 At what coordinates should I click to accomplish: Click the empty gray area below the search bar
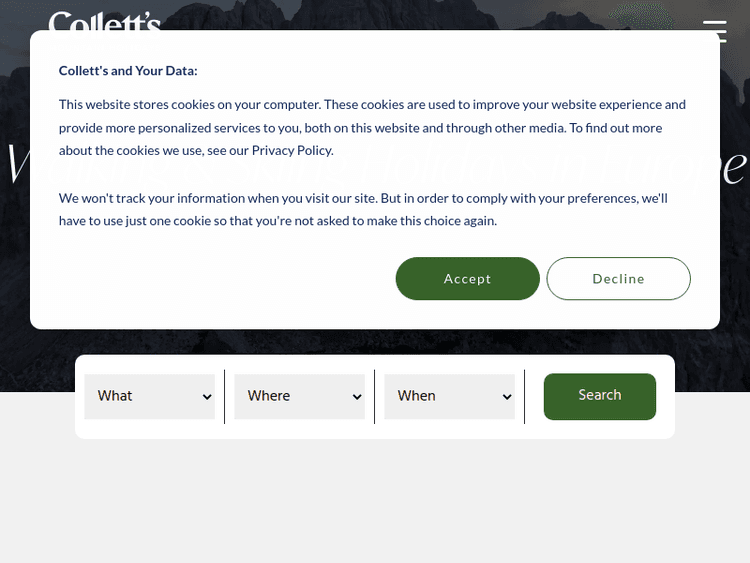pyautogui.click(x=375, y=500)
